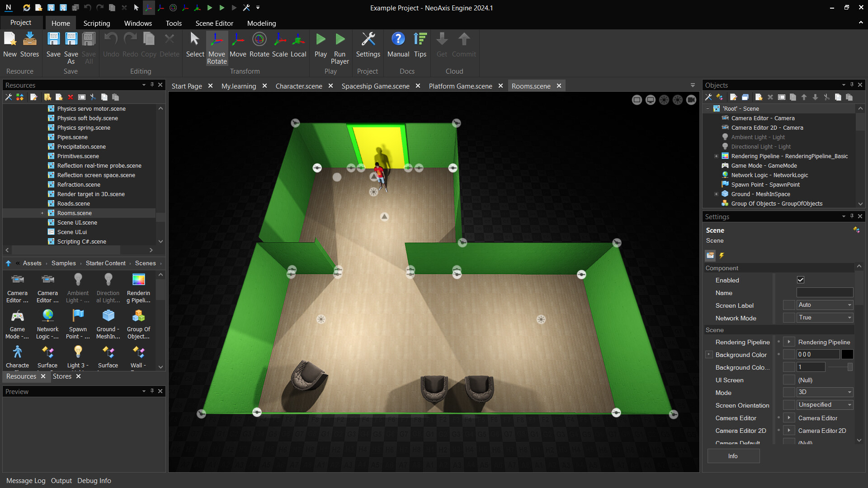The height and width of the screenshot is (488, 868).
Task: Open the Output panel
Action: (61, 480)
